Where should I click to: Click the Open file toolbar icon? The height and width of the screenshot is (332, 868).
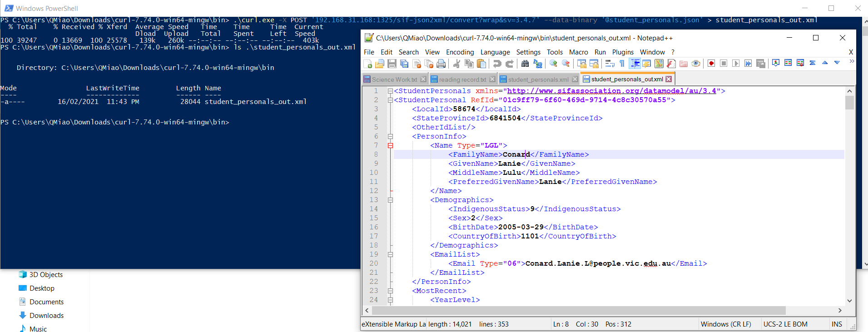click(x=380, y=64)
